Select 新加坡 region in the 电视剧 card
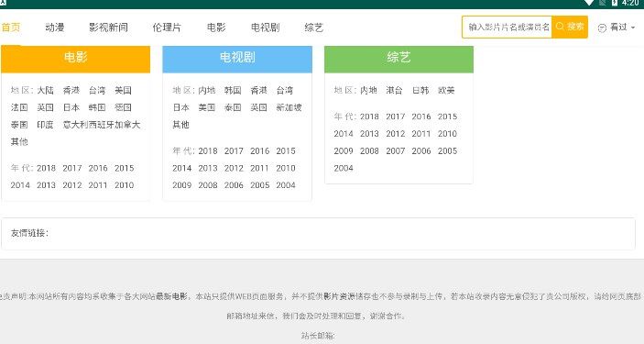644x344 pixels. click(289, 107)
